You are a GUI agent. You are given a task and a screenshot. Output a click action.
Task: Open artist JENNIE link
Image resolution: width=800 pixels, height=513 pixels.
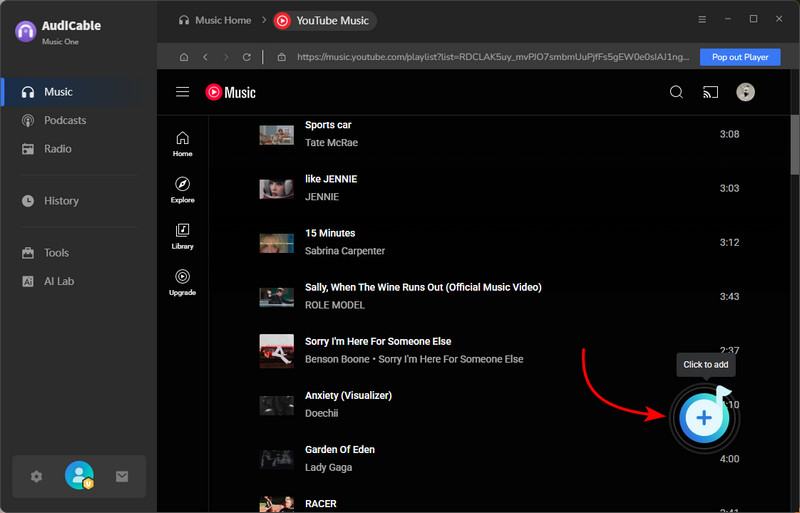click(x=322, y=197)
